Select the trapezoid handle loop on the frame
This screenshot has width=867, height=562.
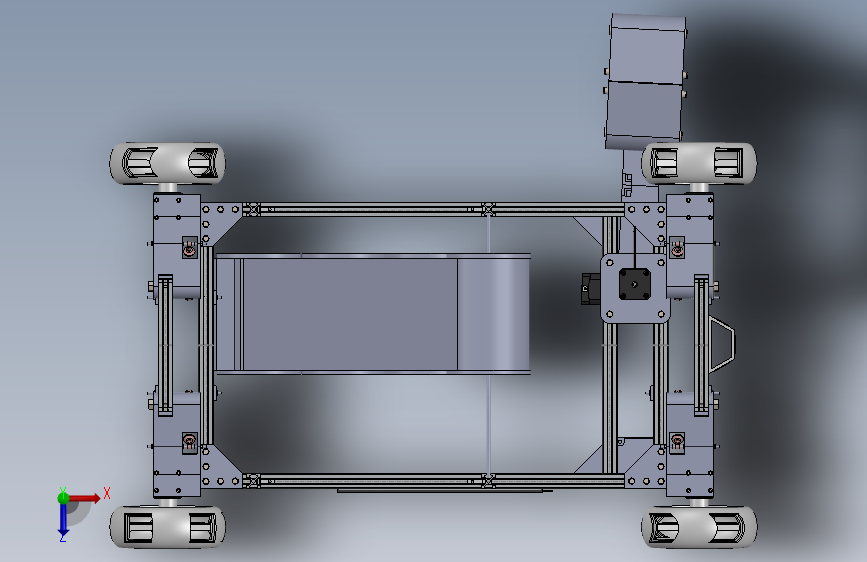coord(722,344)
